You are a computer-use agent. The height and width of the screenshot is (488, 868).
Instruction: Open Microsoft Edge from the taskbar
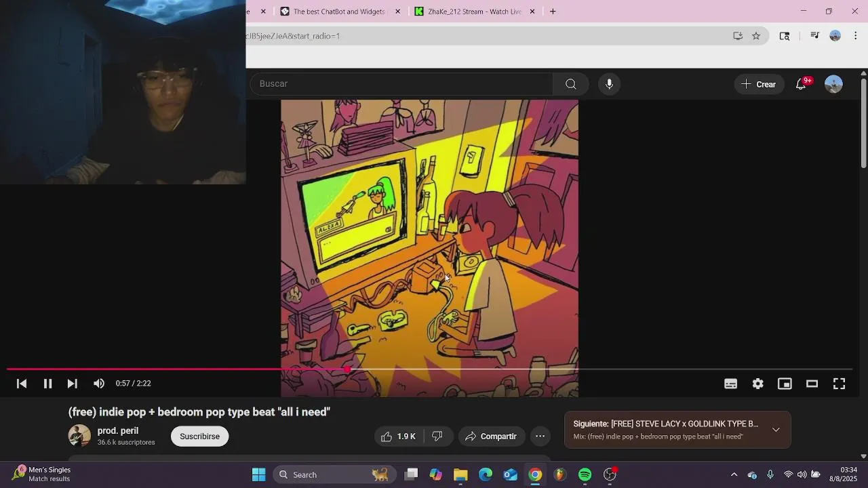click(x=486, y=474)
